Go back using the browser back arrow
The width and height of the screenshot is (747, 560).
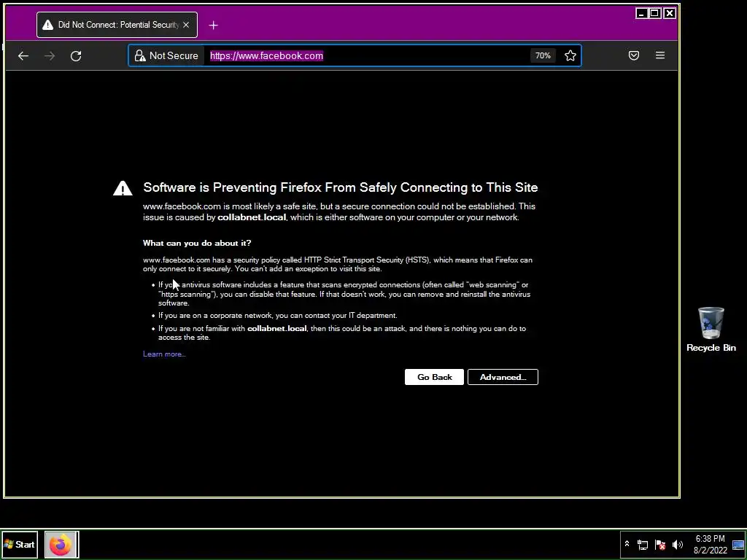coord(23,56)
